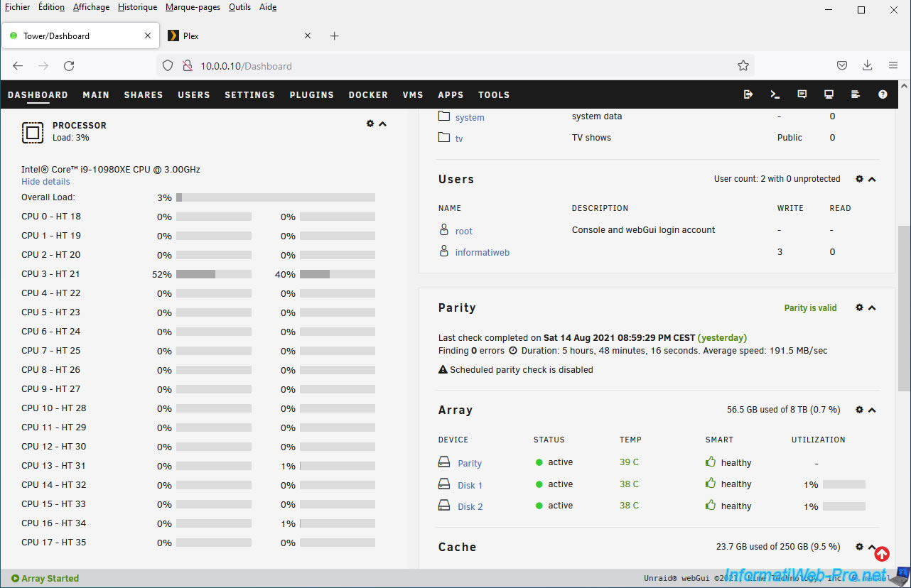Bookmark this page with the star icon
The width and height of the screenshot is (911, 588).
pyautogui.click(x=743, y=65)
